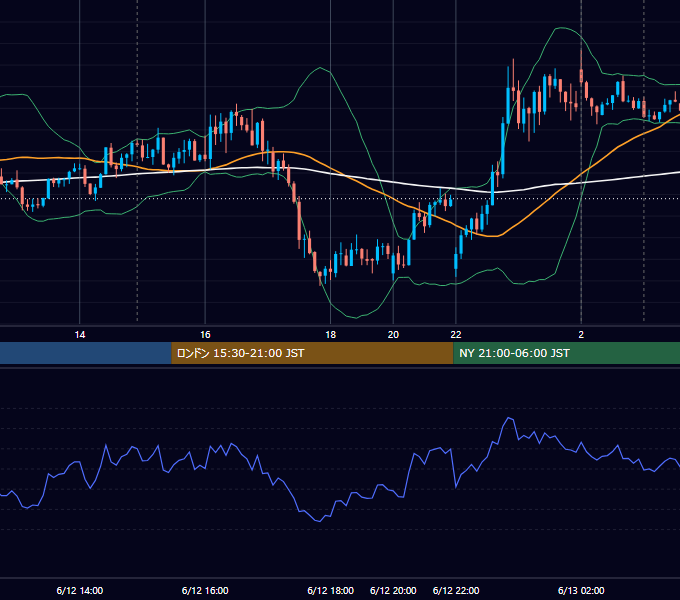This screenshot has width=680, height=600.
Task: Click the 6/13 02:00 date label
Action: (x=581, y=590)
